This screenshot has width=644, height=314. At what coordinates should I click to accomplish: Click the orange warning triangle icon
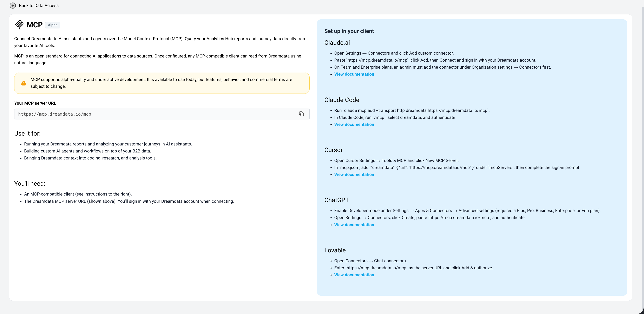24,83
